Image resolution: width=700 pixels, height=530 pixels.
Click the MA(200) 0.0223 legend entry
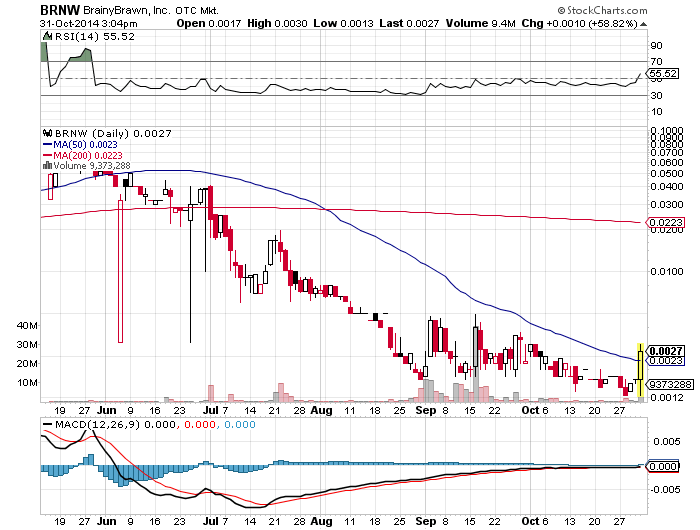83,155
